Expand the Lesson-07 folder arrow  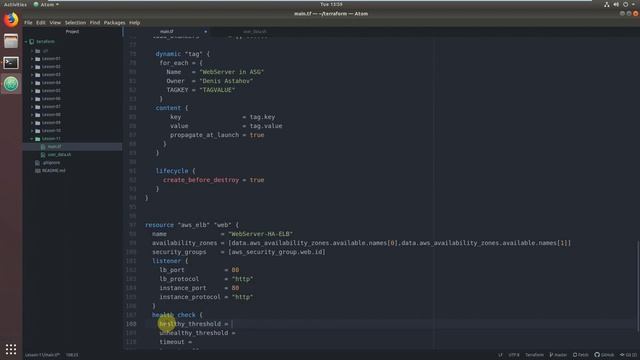(32, 107)
